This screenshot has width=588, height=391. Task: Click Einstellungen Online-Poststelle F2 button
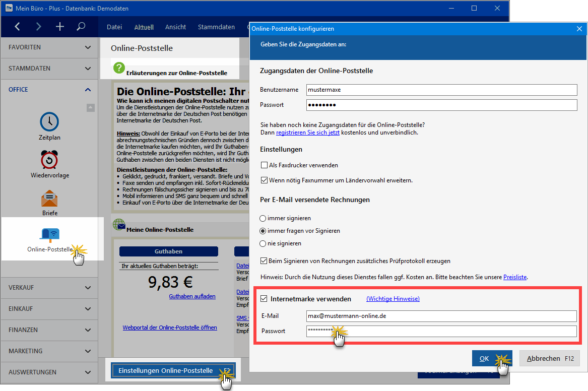click(x=173, y=370)
